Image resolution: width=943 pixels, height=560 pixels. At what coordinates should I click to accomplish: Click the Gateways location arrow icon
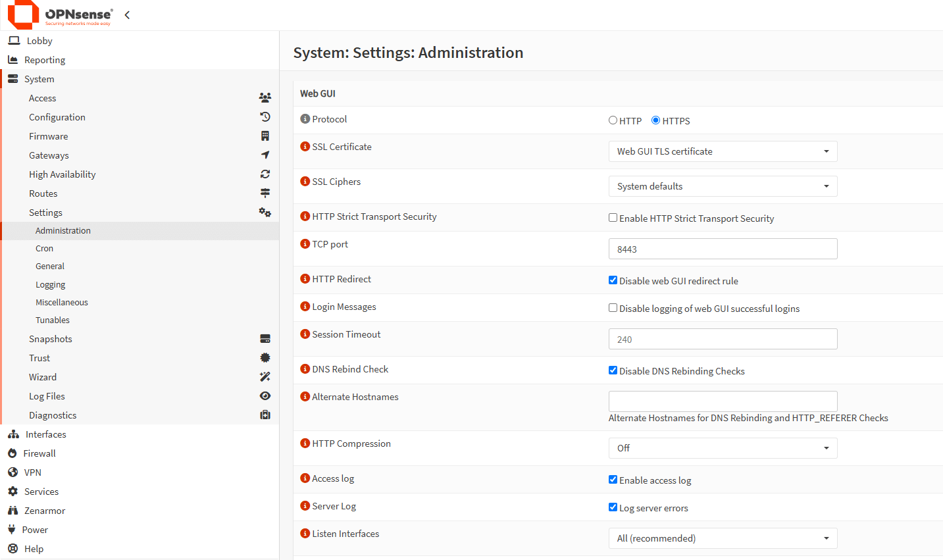click(265, 155)
